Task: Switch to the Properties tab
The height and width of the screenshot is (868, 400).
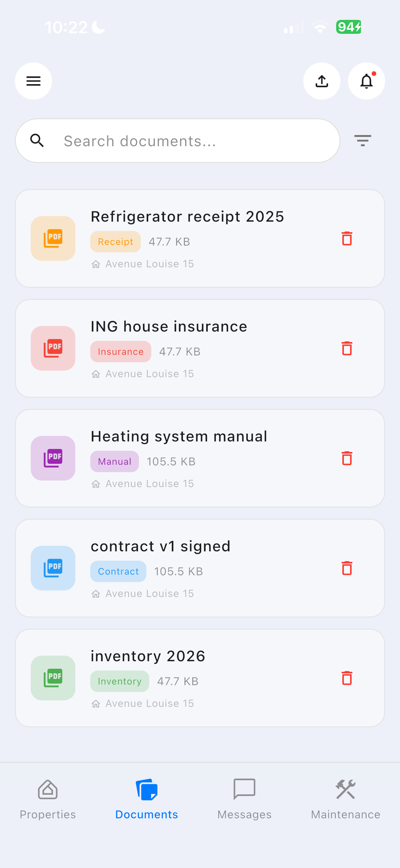Action: coord(48,798)
